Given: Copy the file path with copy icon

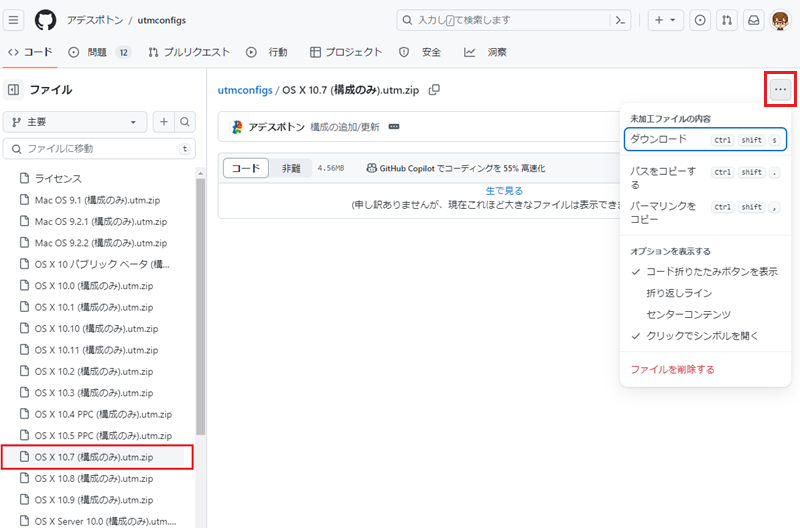Looking at the screenshot, I should (434, 90).
